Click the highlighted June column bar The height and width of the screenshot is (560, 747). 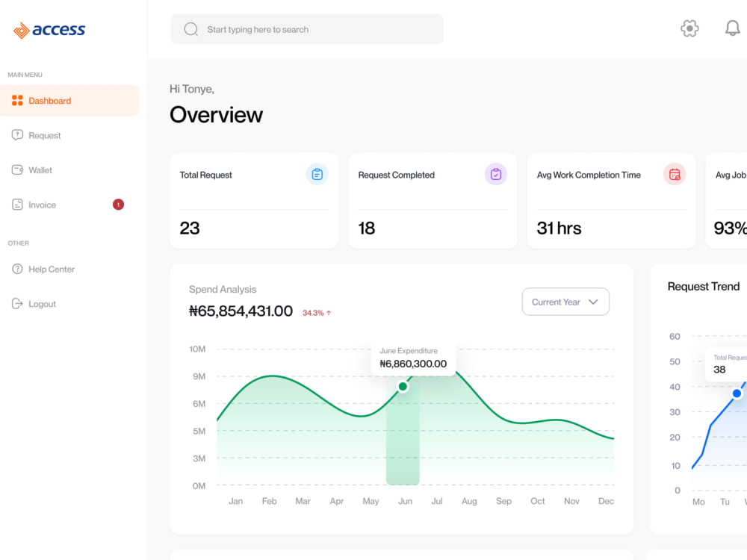click(x=403, y=431)
